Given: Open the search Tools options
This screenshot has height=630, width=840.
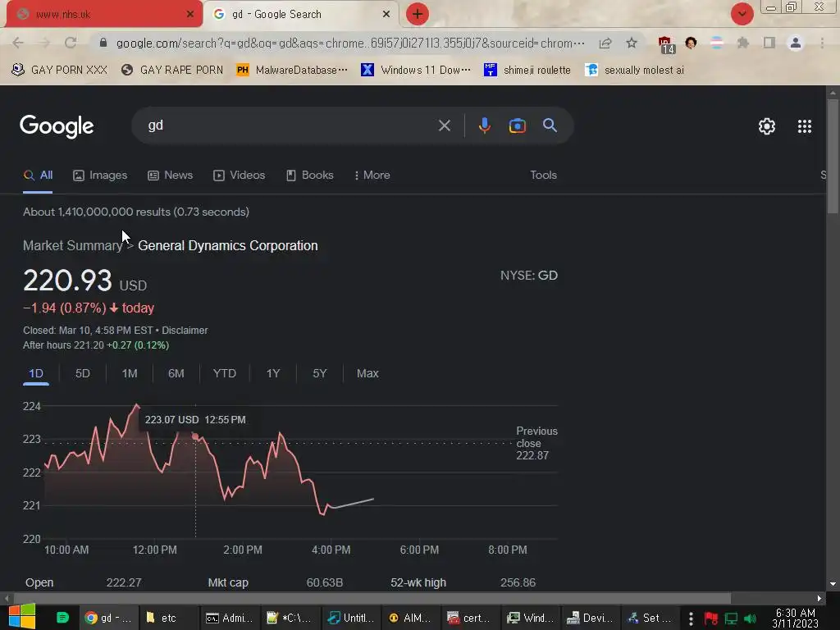Looking at the screenshot, I should 543,176.
